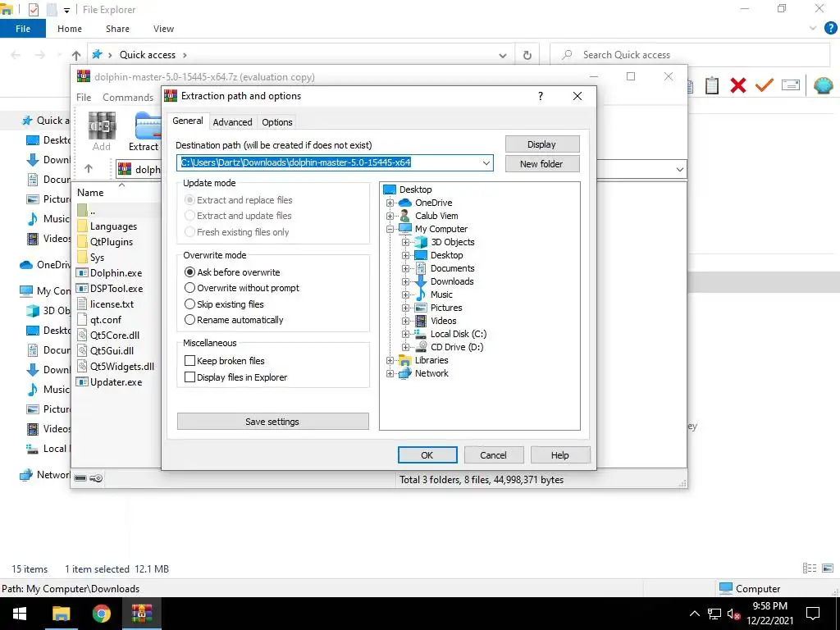Open WinRAR Commands menu
This screenshot has width=840, height=630.
pos(128,97)
